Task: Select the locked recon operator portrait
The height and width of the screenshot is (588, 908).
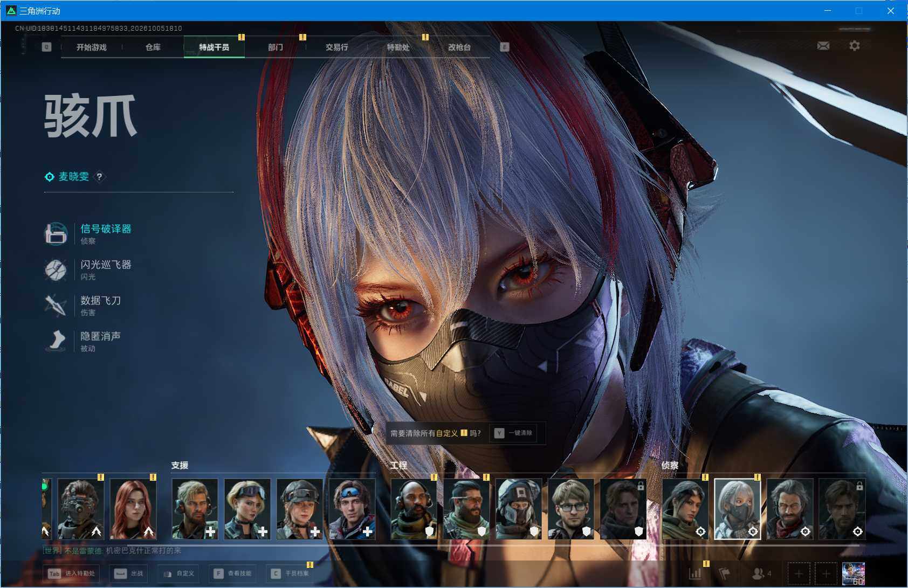Action: [x=842, y=509]
